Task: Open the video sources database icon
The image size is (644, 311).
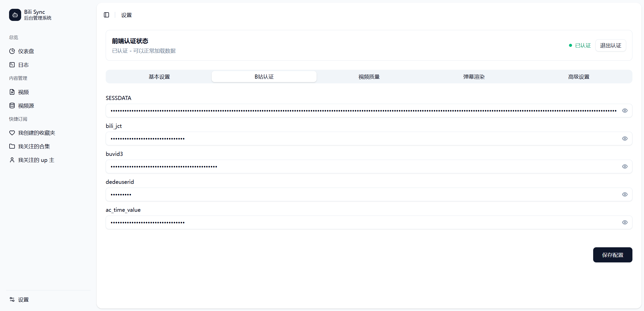Action: (x=12, y=106)
